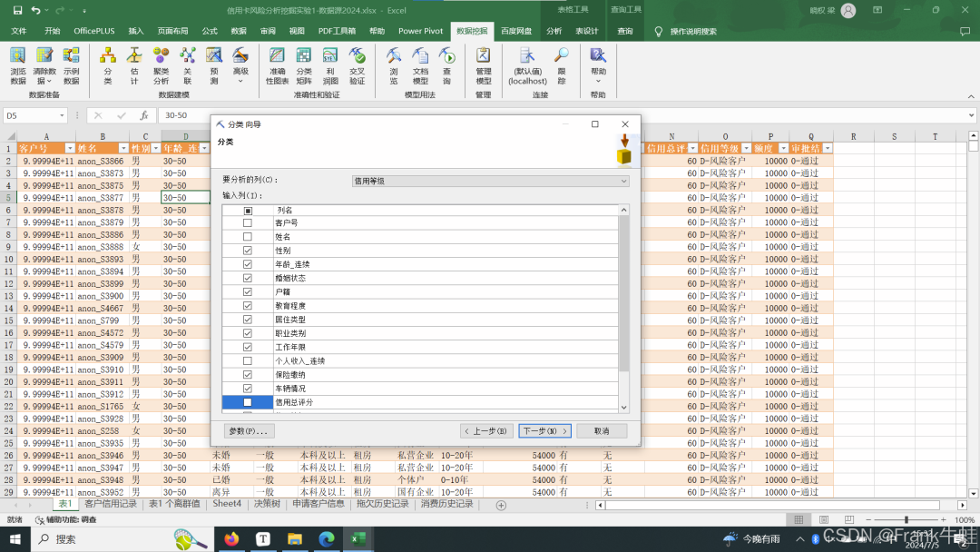The width and height of the screenshot is (980, 552).
Task: Enable the 个人收入_连续 checkbox
Action: pyautogui.click(x=248, y=360)
